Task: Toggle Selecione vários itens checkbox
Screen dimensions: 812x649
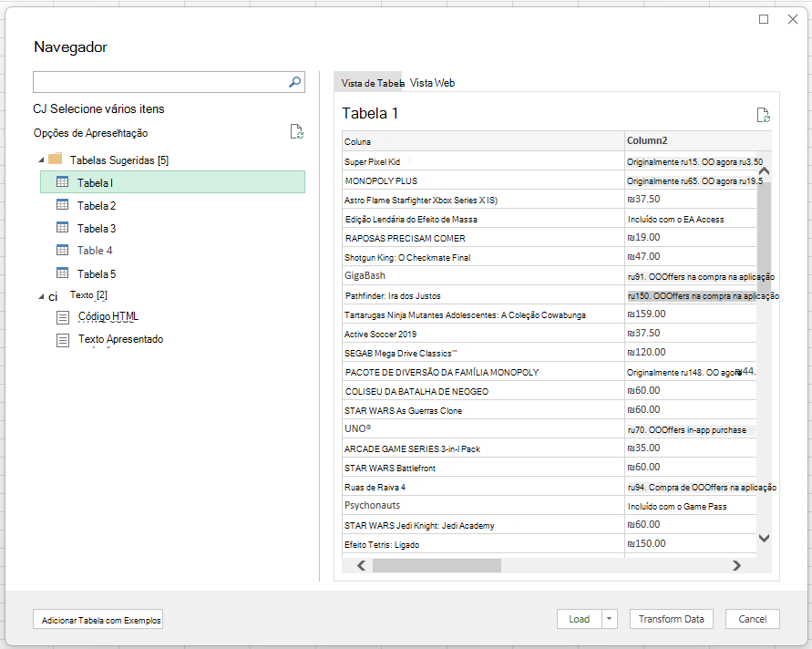Action: 39,108
